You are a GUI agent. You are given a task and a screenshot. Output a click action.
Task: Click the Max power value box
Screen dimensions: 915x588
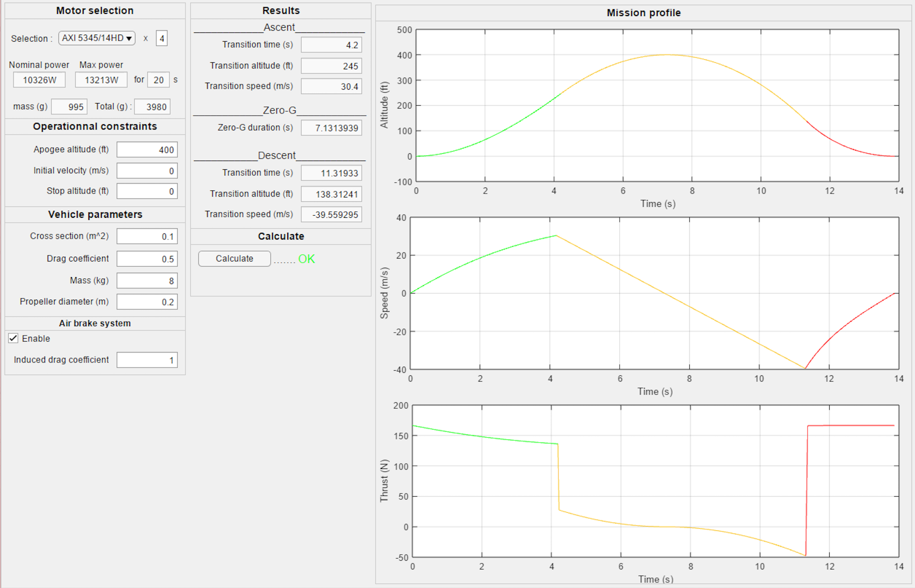(x=101, y=80)
